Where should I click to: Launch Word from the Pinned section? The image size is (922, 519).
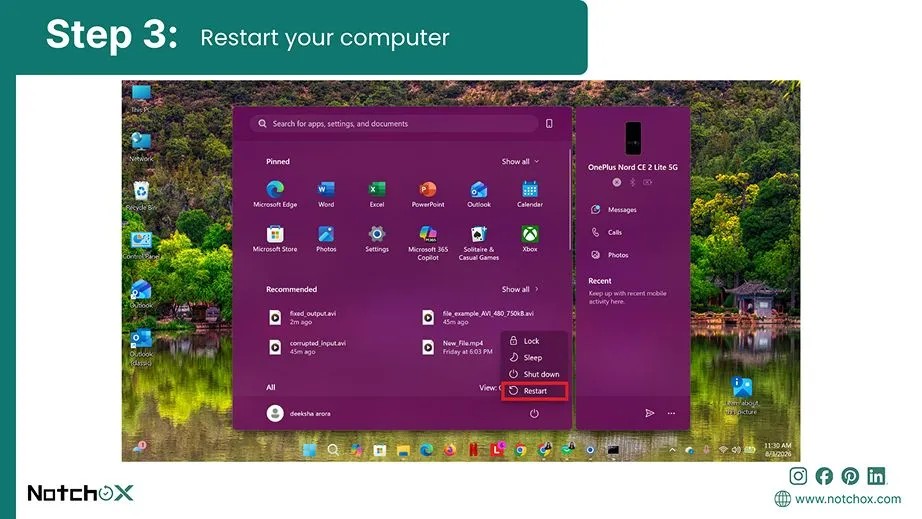326,193
